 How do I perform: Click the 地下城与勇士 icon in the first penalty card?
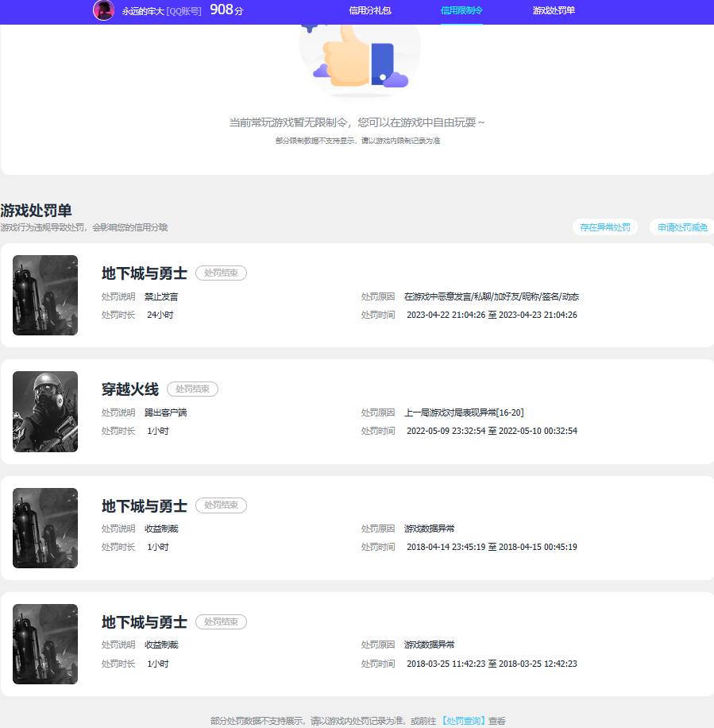(44, 295)
